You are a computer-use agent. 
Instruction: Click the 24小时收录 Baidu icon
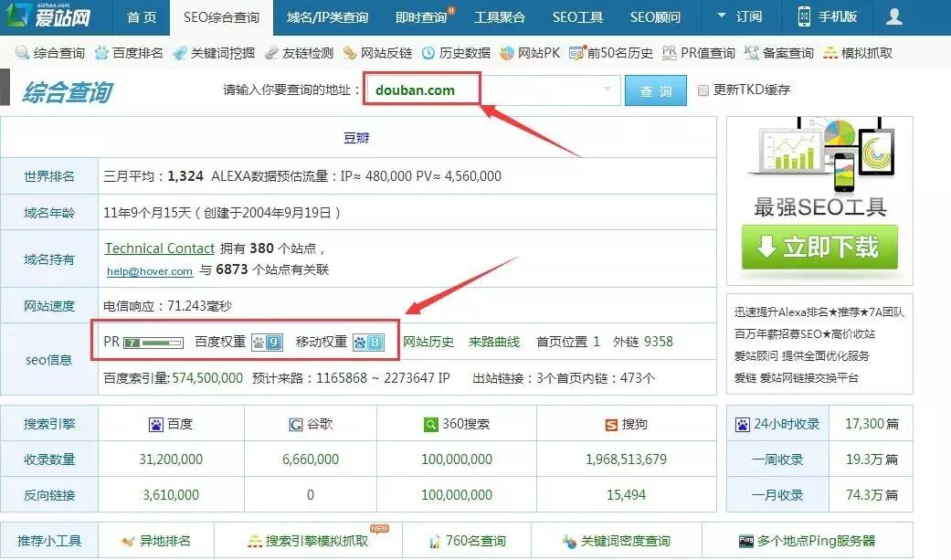[x=743, y=424]
